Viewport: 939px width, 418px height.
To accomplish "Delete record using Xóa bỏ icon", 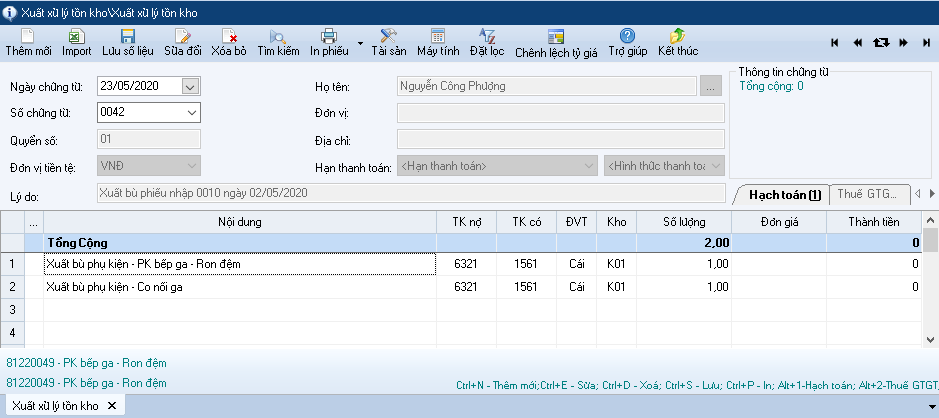I will (229, 42).
